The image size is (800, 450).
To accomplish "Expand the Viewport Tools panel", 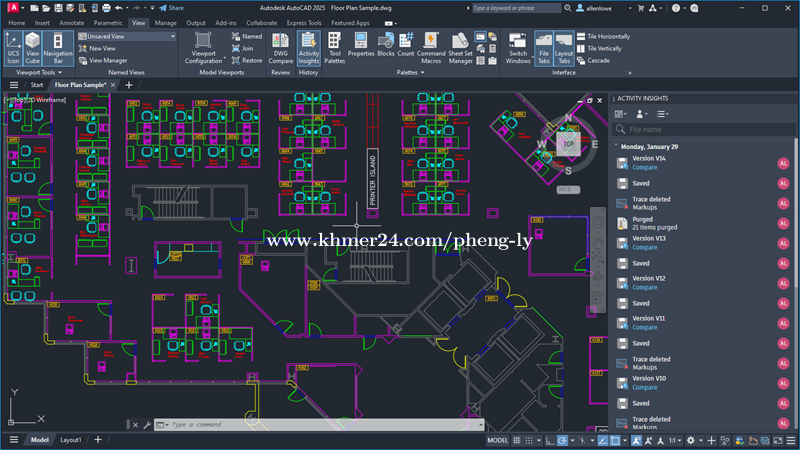I will point(39,72).
